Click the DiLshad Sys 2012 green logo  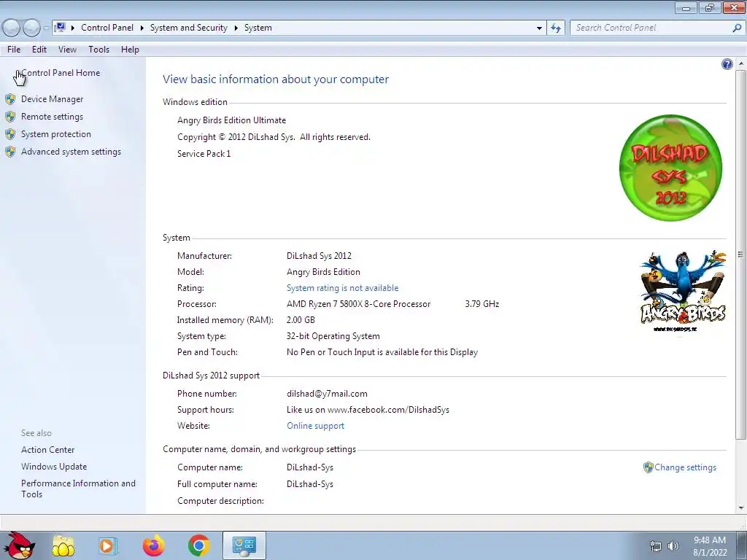[670, 168]
